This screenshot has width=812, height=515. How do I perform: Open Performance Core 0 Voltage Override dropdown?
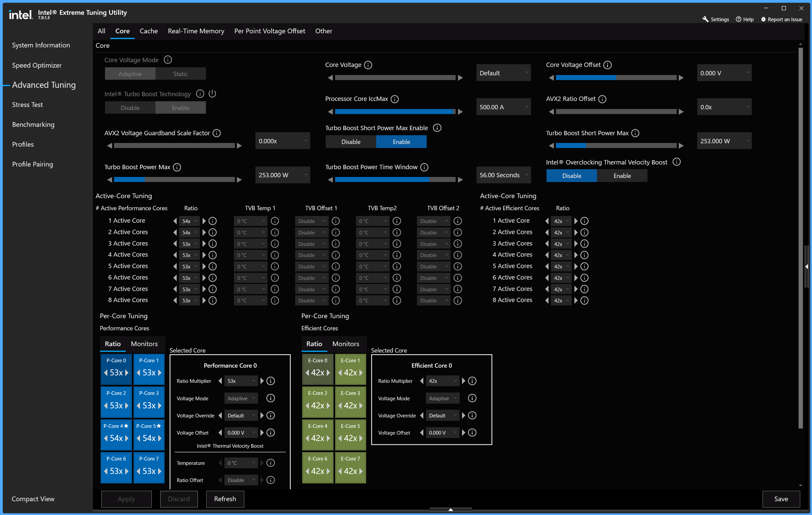(241, 415)
